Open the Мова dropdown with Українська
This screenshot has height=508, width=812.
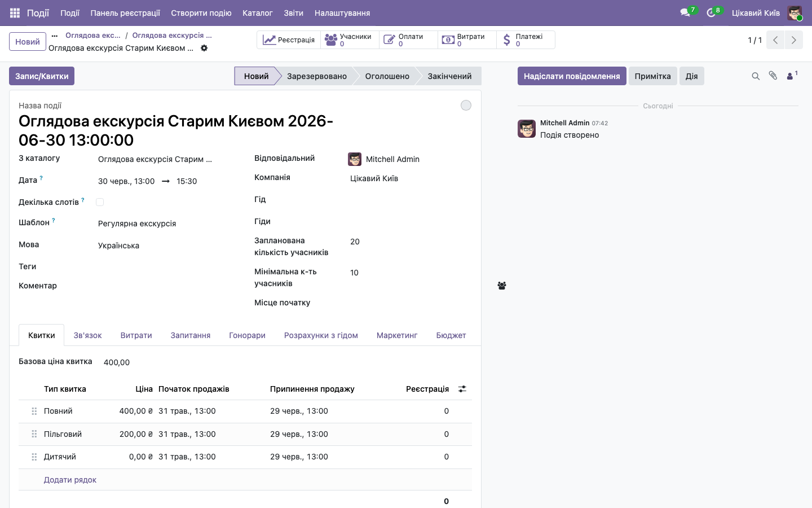click(166, 246)
